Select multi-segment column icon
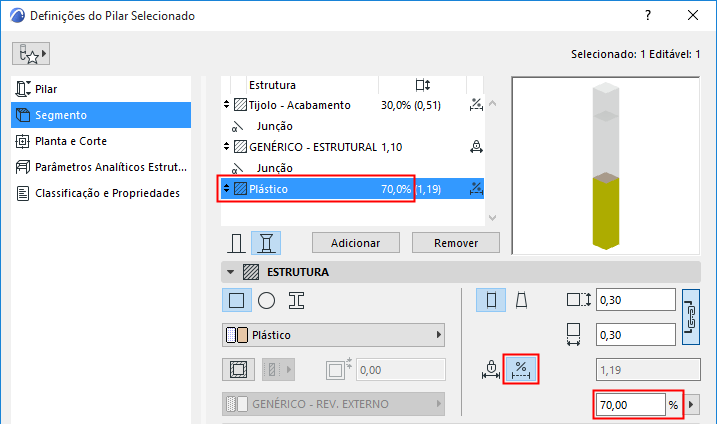Image resolution: width=717 pixels, height=424 pixels. (x=265, y=243)
